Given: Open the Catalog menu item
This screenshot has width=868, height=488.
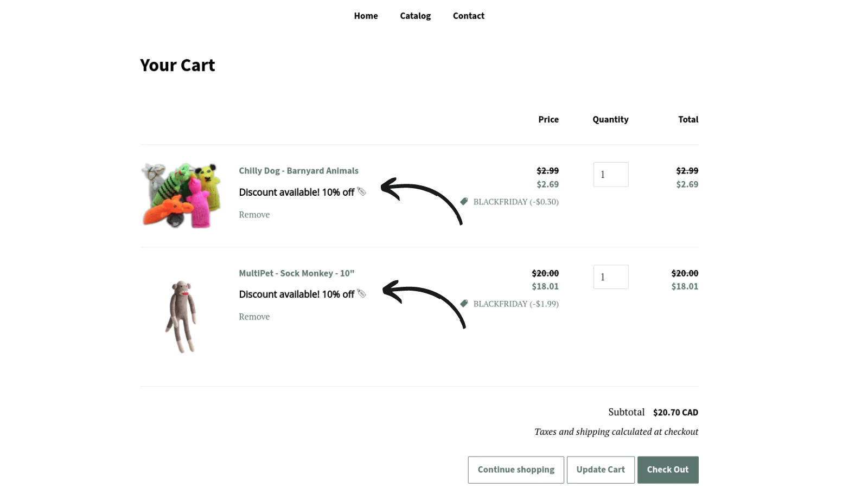Looking at the screenshot, I should (x=415, y=16).
